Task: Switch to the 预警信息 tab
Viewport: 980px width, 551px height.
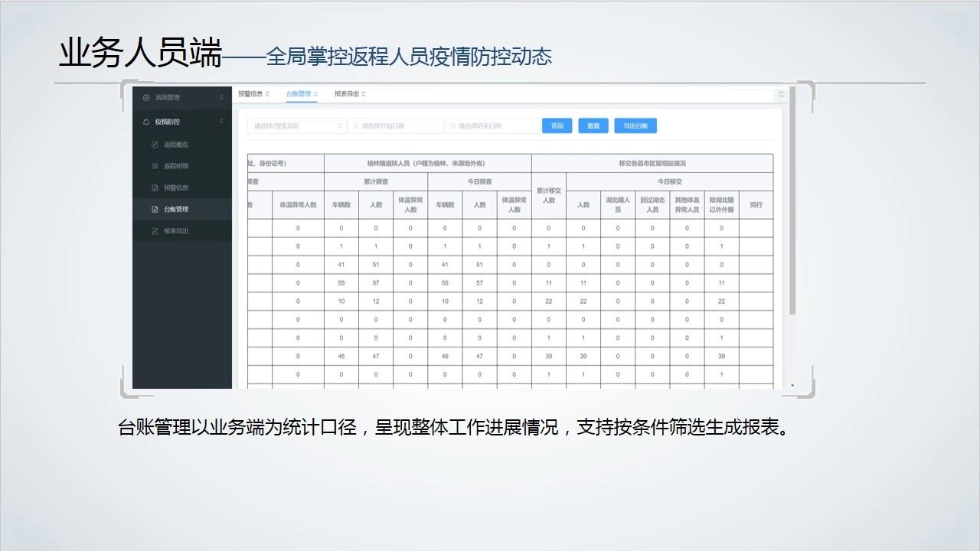Action: pyautogui.click(x=250, y=94)
